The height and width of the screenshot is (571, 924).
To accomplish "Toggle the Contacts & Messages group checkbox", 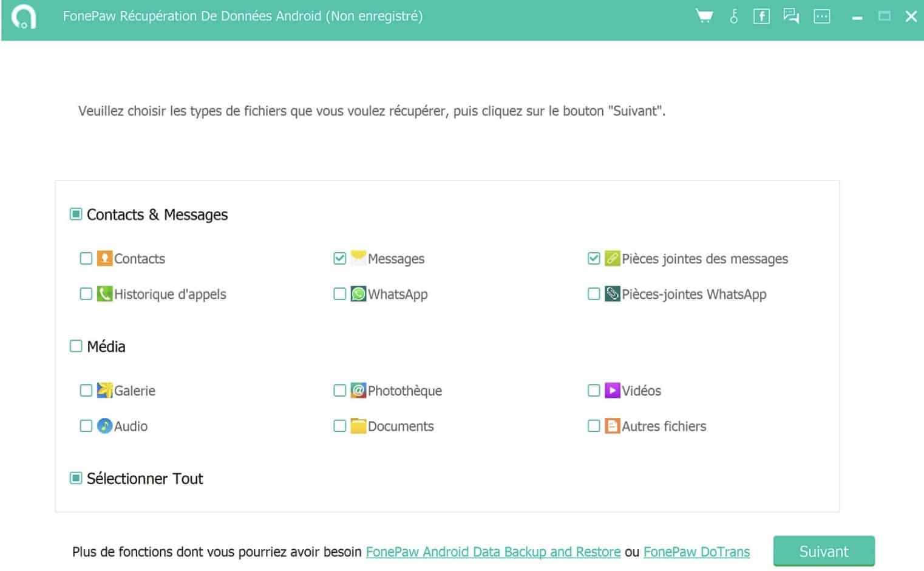I will (x=76, y=214).
